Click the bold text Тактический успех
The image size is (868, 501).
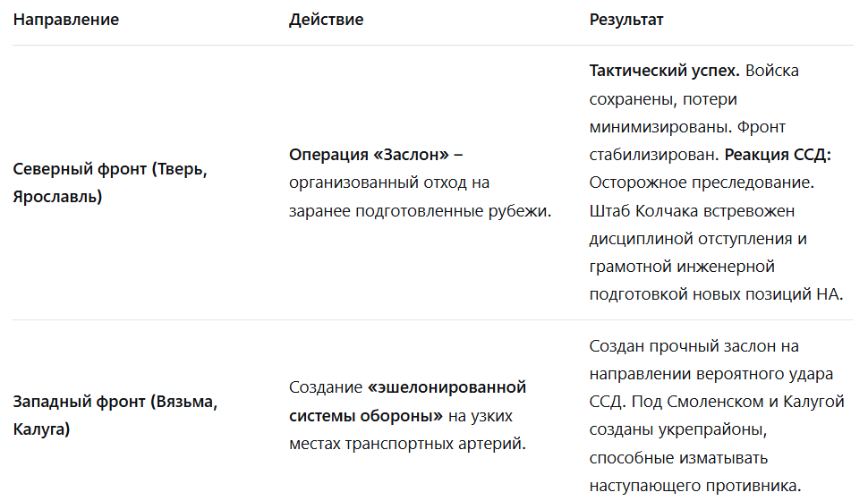point(664,71)
